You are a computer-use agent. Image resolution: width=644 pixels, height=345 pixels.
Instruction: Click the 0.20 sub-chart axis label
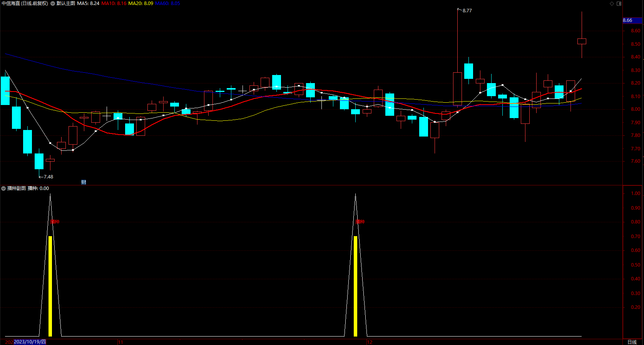click(x=636, y=307)
